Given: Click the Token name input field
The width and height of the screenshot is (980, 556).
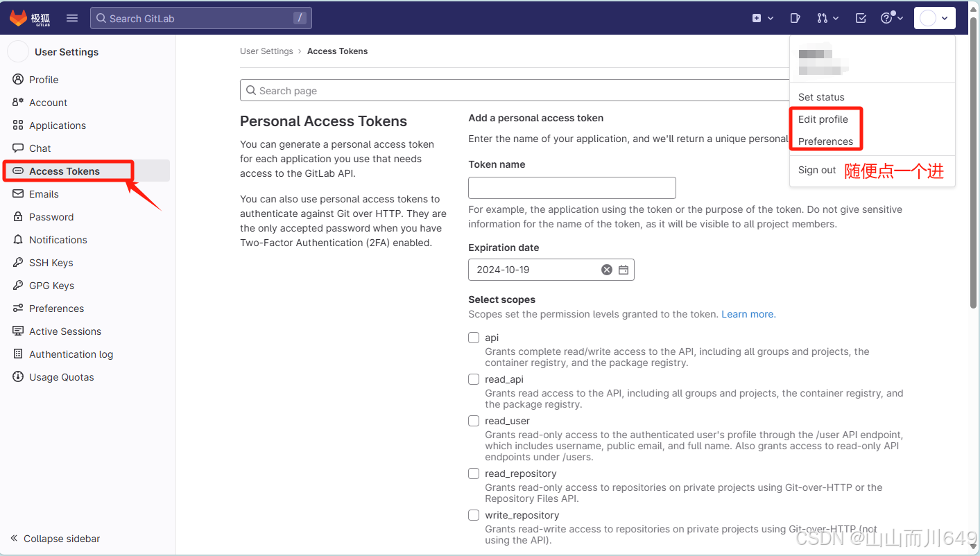Looking at the screenshot, I should 571,188.
